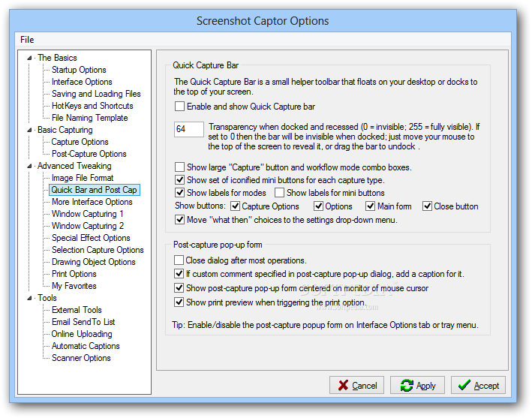Screen dimensions: 532x418
Task: Uncheck Main form show button
Action: click(x=370, y=206)
